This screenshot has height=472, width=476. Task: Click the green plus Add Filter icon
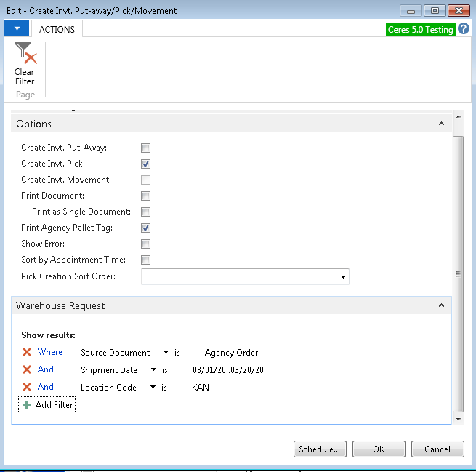27,405
